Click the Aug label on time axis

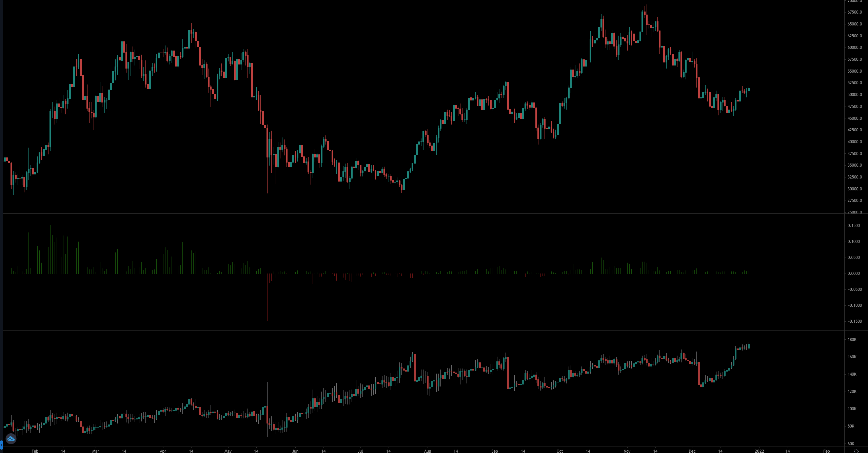428,451
